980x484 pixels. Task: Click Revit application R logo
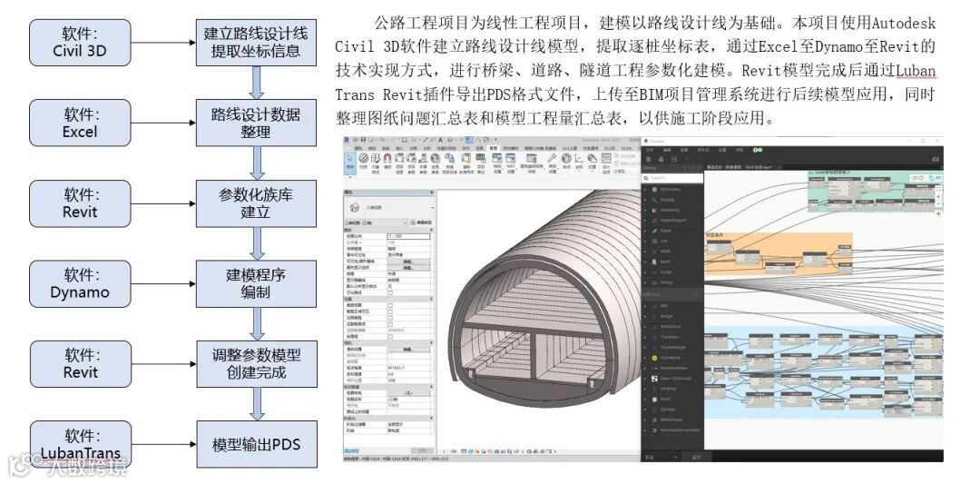click(x=347, y=140)
